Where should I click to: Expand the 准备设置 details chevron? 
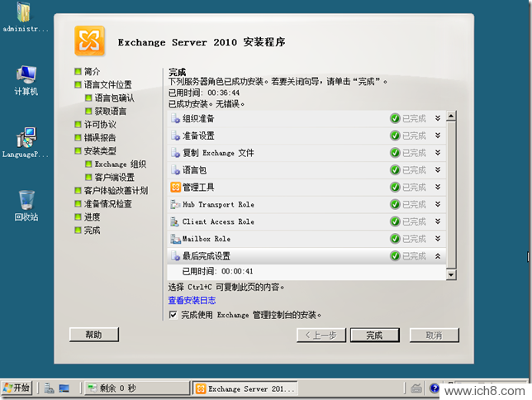coord(438,136)
